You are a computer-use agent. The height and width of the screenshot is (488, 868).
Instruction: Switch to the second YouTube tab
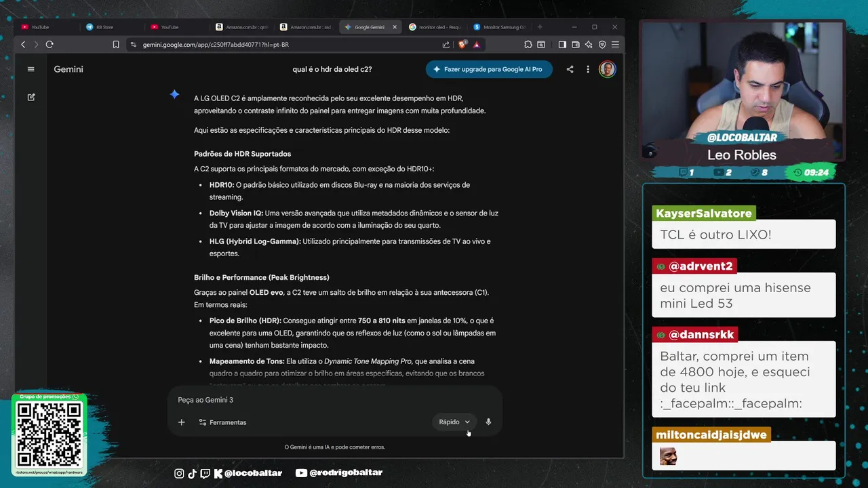coord(176,27)
